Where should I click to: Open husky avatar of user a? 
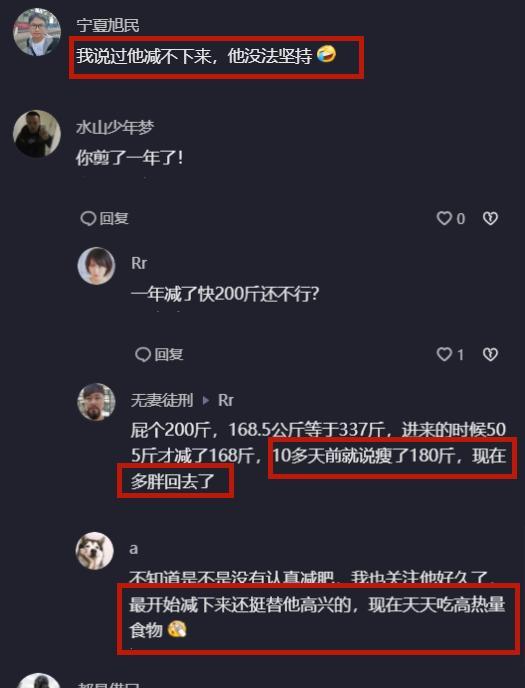pyautogui.click(x=95, y=551)
